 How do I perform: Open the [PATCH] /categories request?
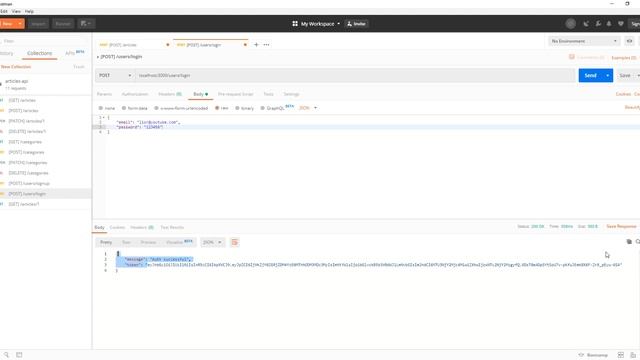tap(28, 163)
